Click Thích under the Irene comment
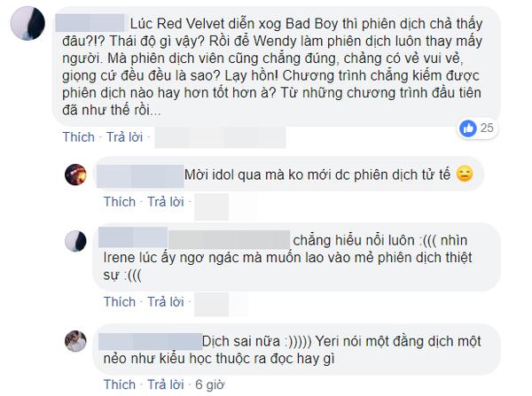 click(x=120, y=302)
